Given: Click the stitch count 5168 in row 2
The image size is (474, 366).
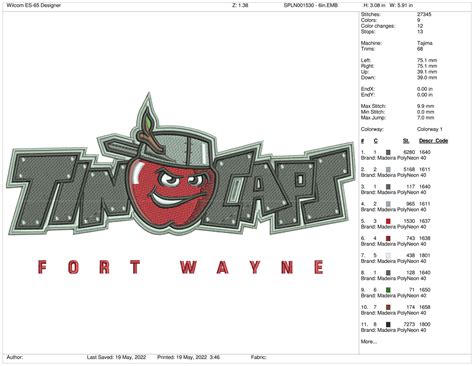Looking at the screenshot, I should 409,169.
